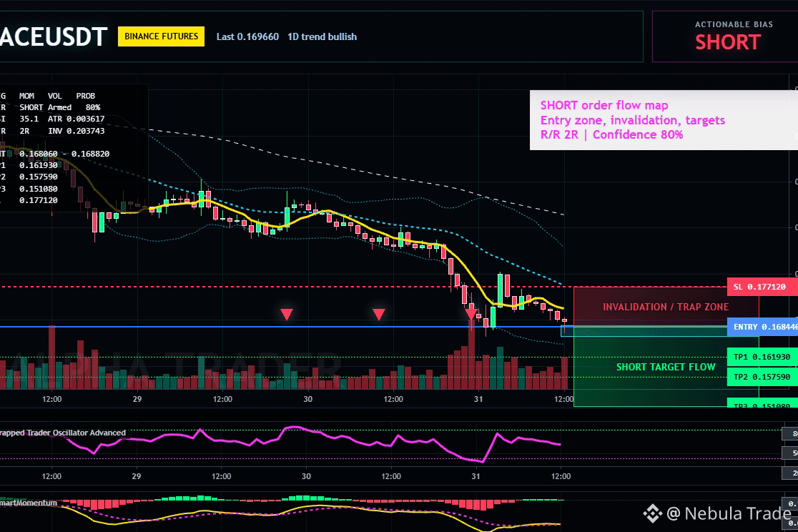This screenshot has height=532, width=798.
Task: Click the 35.1 momentum value
Action: point(29,119)
